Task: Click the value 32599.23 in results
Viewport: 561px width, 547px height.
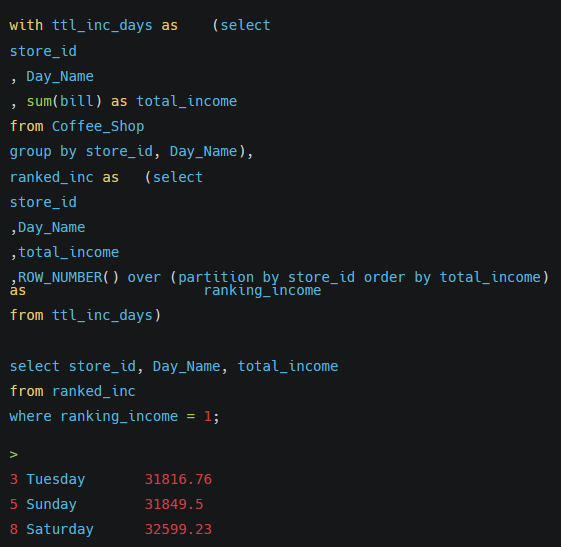Action: [x=178, y=529]
